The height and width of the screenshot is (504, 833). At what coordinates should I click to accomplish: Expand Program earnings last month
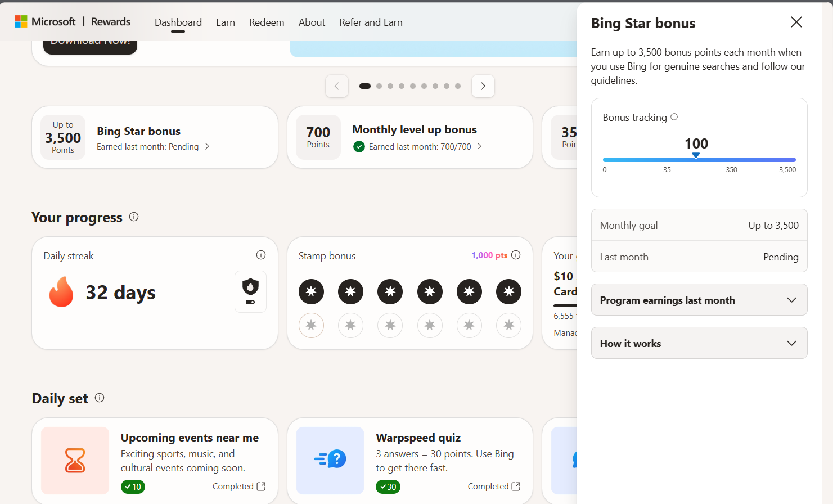699,300
